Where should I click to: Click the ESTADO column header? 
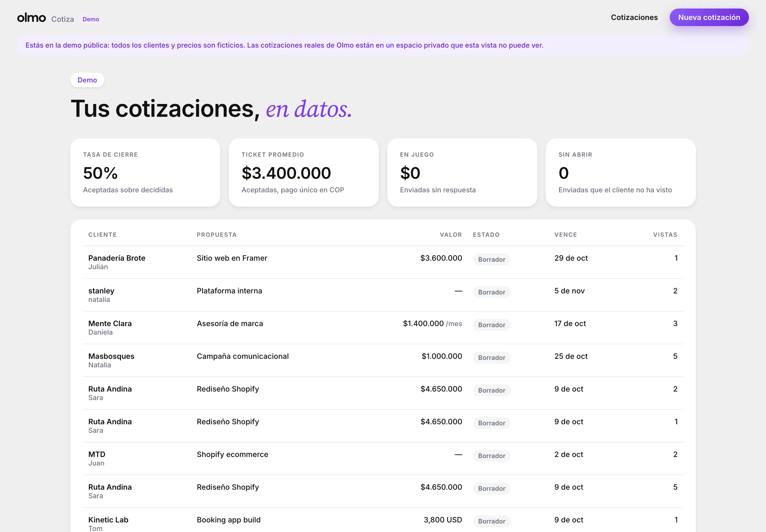coord(486,235)
